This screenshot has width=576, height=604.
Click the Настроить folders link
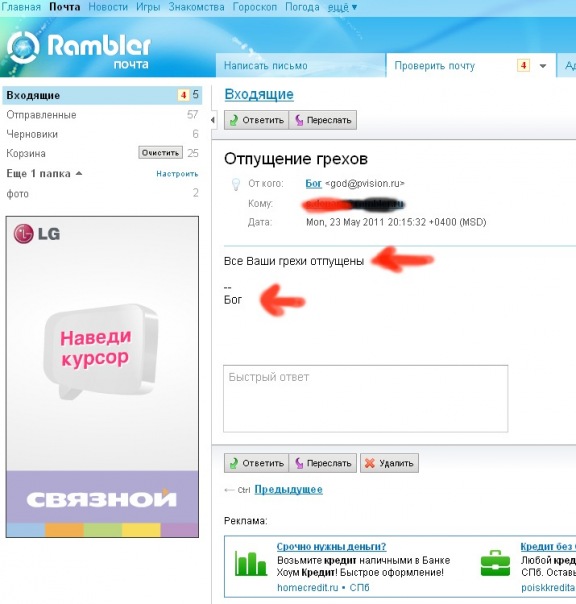click(177, 174)
